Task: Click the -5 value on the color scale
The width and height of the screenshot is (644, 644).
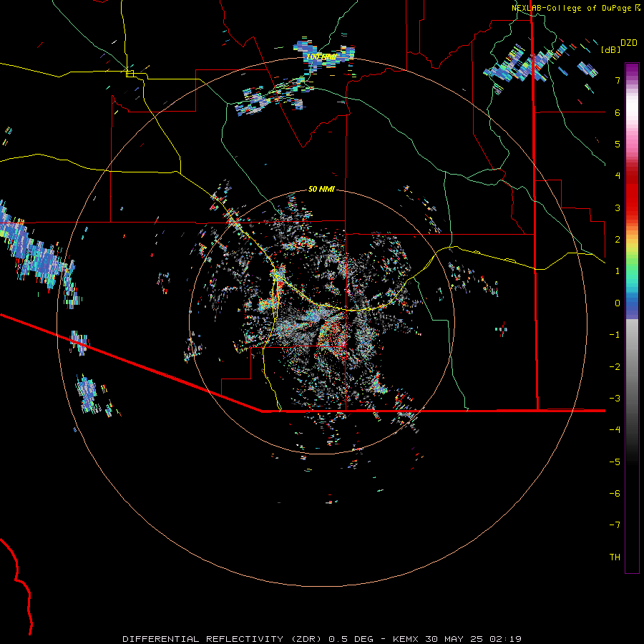Action: click(x=615, y=462)
